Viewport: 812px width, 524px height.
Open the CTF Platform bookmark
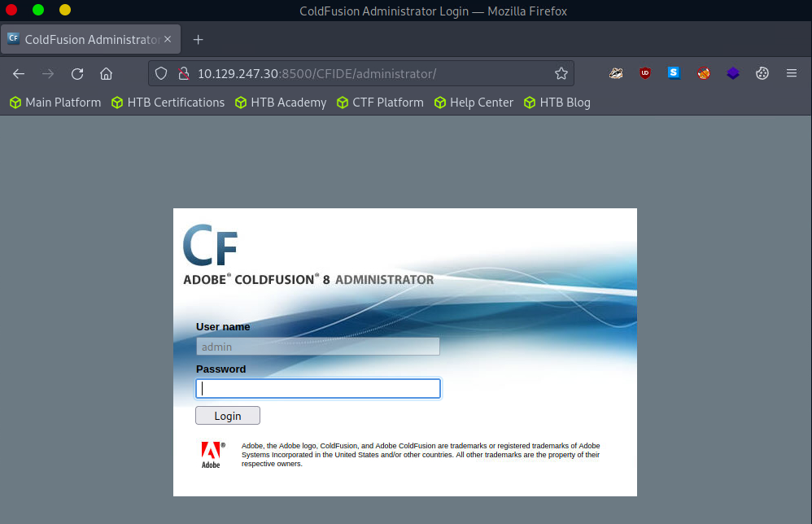point(380,103)
